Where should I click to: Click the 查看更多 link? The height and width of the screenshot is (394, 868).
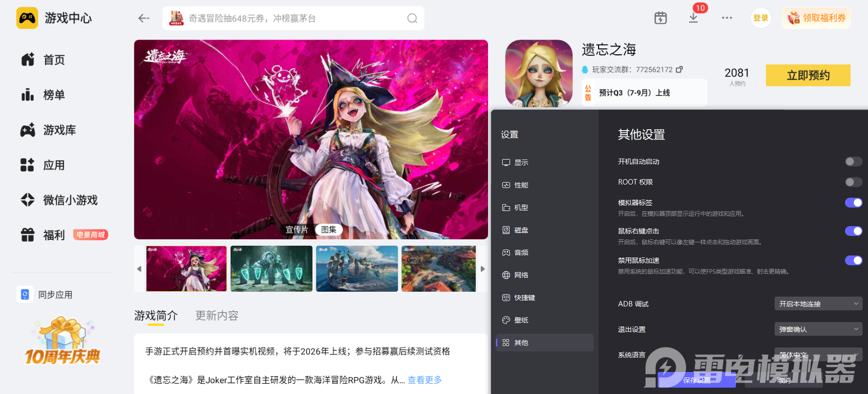pos(424,380)
